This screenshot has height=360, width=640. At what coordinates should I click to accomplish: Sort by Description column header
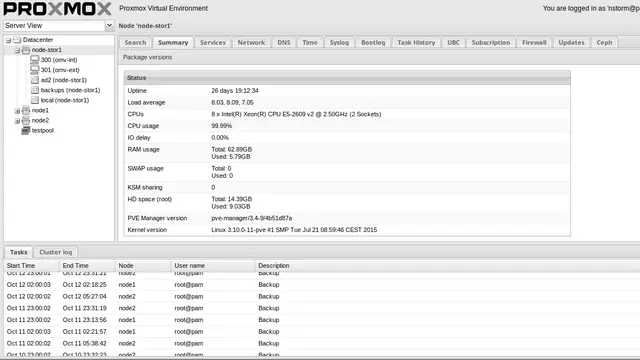click(x=447, y=265)
